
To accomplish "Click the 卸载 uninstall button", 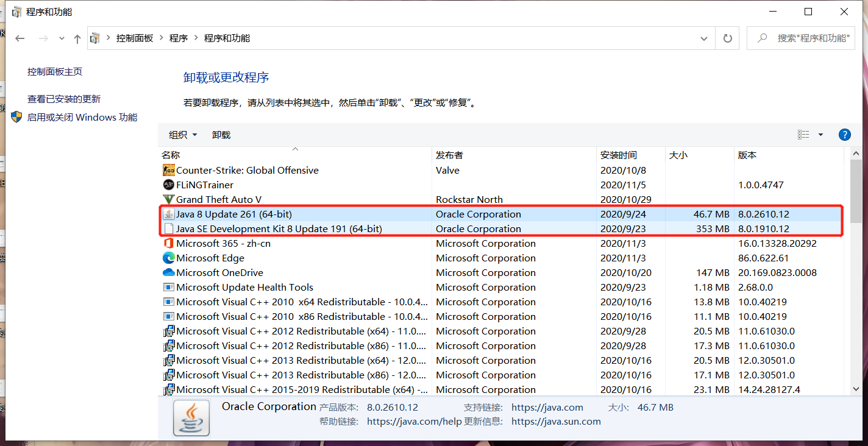I will point(221,135).
